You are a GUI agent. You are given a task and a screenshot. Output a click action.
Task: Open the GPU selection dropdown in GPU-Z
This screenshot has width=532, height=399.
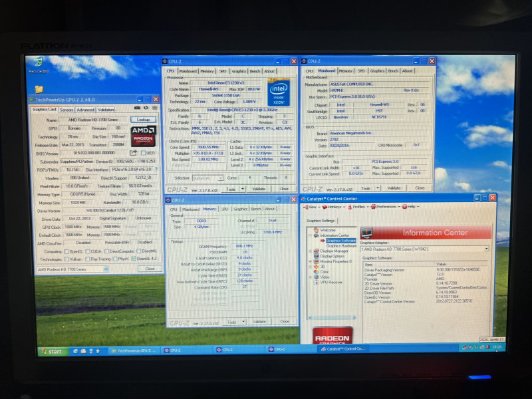[x=106, y=269]
